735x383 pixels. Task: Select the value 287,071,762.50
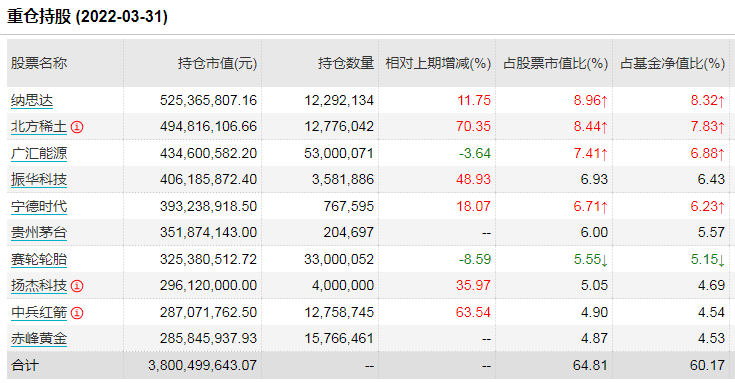pos(209,312)
